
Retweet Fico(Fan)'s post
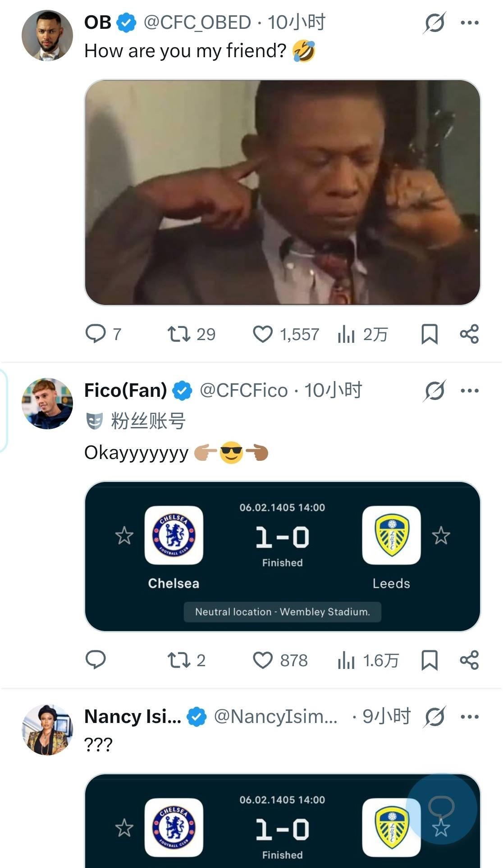(179, 660)
